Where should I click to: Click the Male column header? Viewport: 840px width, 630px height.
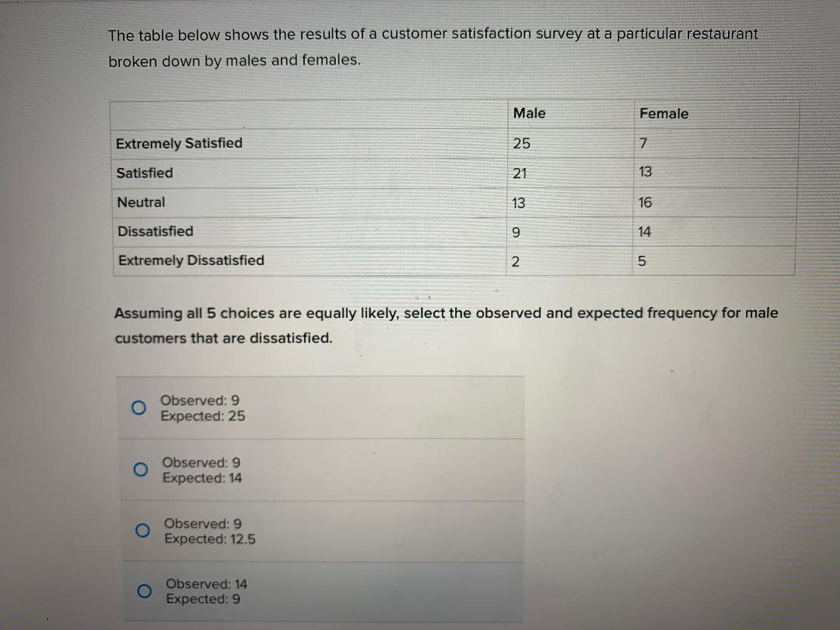point(529,113)
